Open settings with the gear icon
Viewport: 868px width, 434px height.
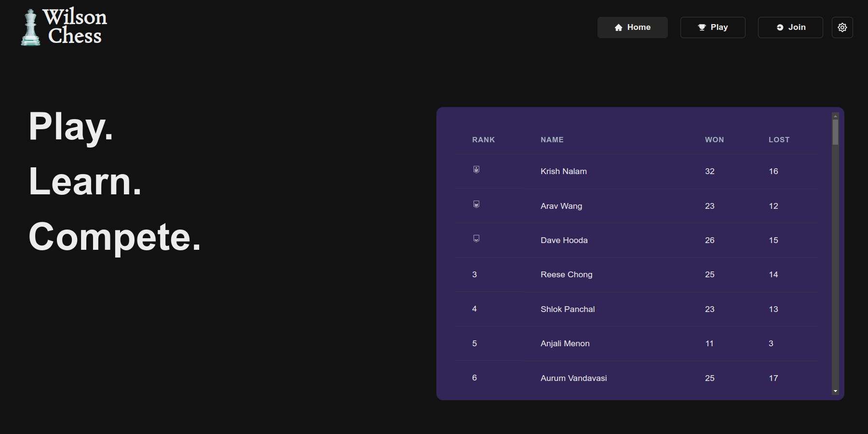842,27
